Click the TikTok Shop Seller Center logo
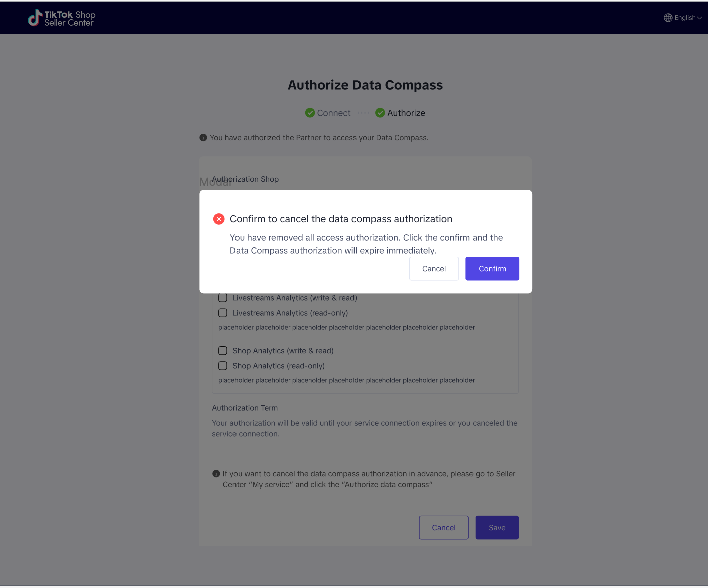Image resolution: width=708 pixels, height=588 pixels. (61, 18)
